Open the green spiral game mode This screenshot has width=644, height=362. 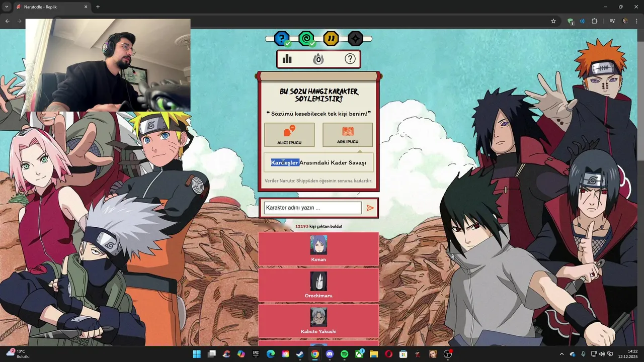pos(306,38)
